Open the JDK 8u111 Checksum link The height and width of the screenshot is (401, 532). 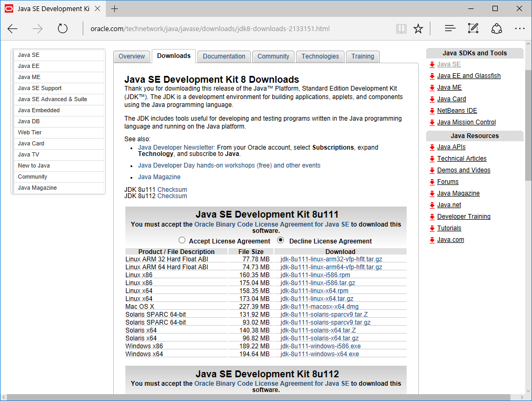tap(172, 190)
